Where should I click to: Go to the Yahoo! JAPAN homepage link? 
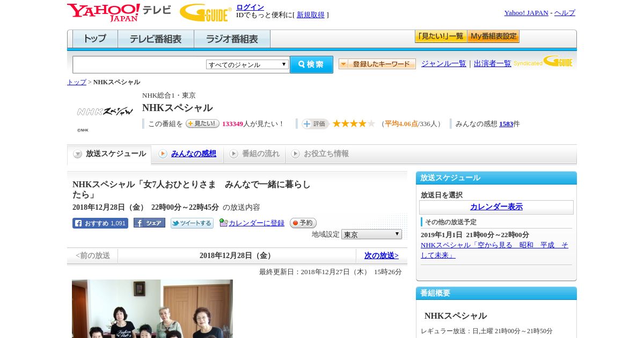[526, 13]
